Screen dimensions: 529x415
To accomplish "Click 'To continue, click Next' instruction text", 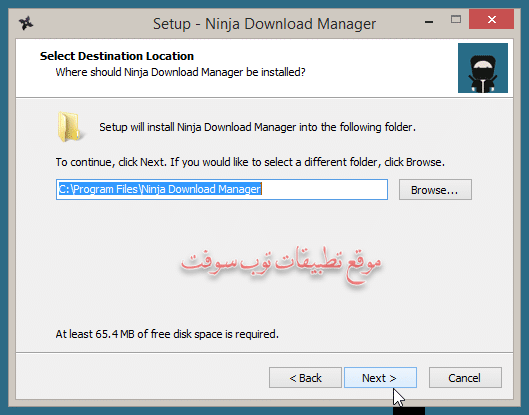I will coord(250,162).
